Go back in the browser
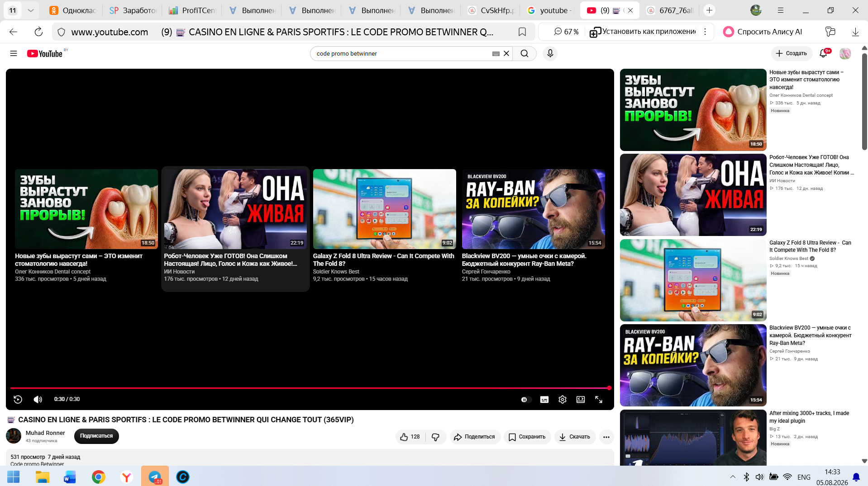 pyautogui.click(x=14, y=32)
